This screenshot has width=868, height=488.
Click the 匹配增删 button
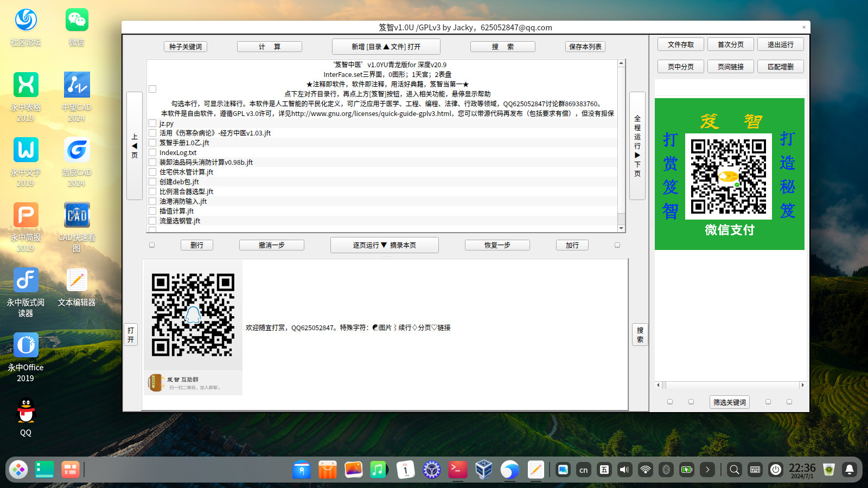(781, 67)
